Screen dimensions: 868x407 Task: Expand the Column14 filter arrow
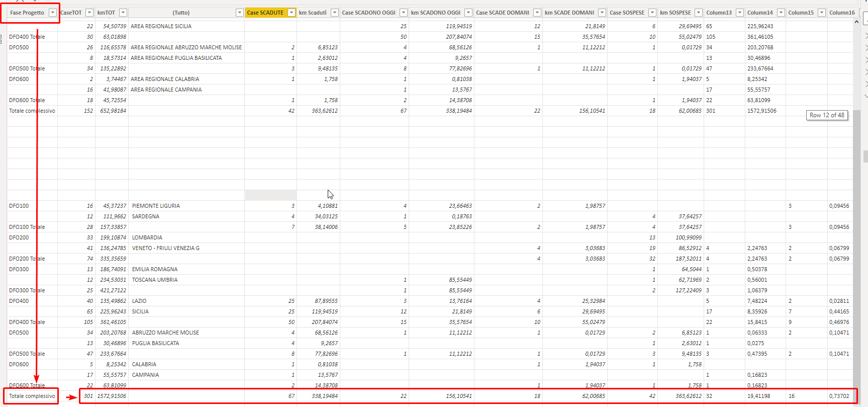tap(781, 13)
